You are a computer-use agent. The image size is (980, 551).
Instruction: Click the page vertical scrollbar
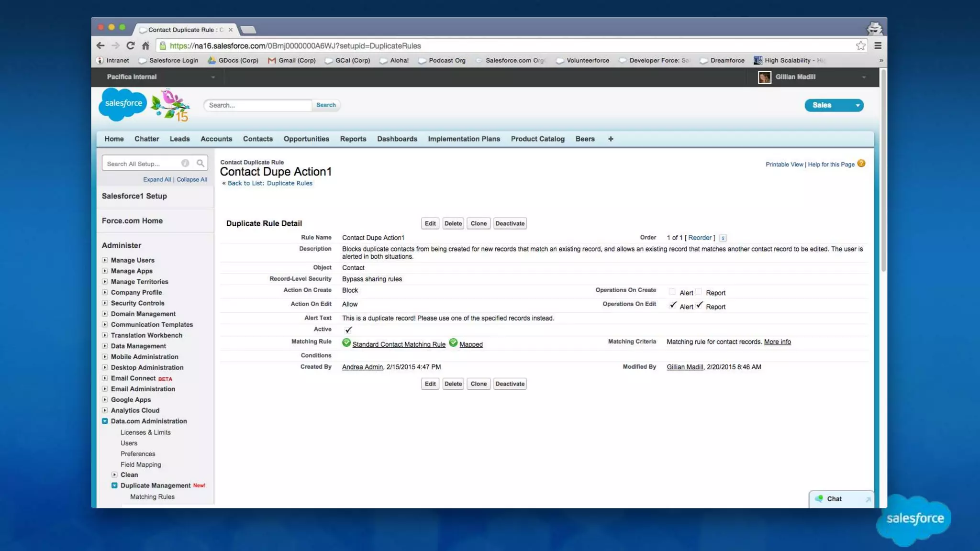[883, 171]
